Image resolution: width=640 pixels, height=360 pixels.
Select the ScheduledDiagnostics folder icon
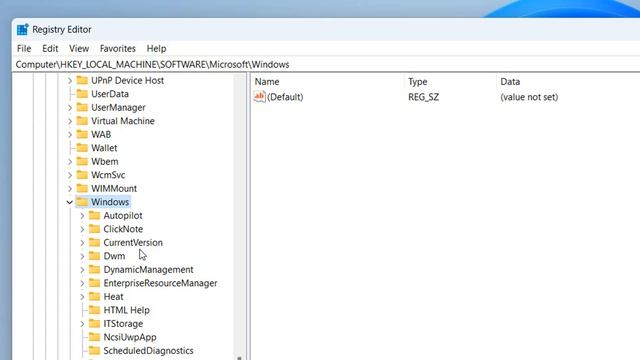click(x=94, y=350)
